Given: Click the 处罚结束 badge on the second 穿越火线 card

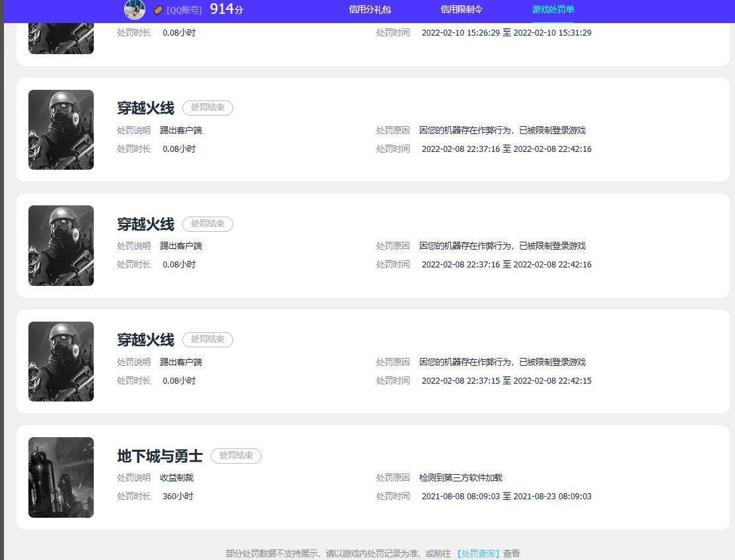Looking at the screenshot, I should pos(207,223).
